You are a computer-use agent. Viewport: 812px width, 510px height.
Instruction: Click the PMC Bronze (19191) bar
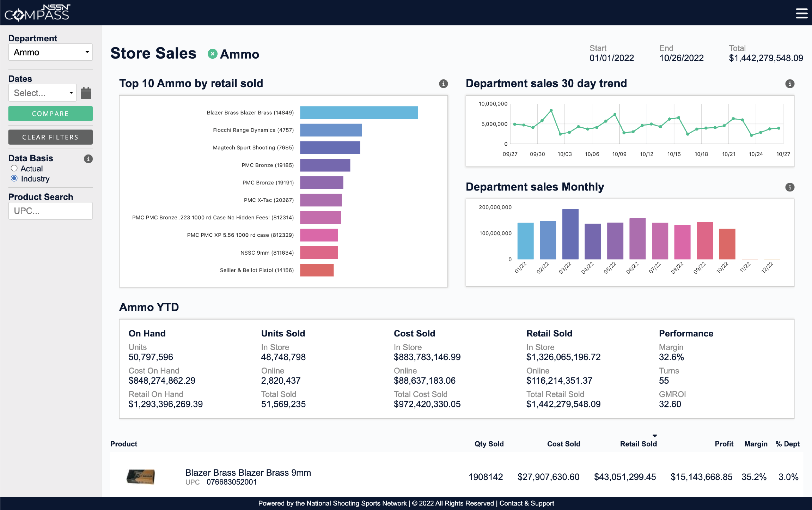point(322,183)
